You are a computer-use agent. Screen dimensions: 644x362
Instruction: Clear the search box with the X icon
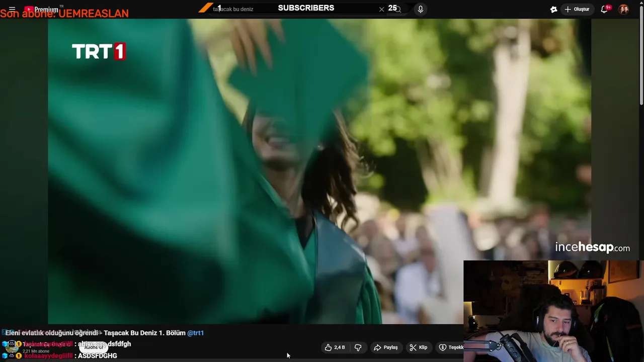[x=381, y=9]
